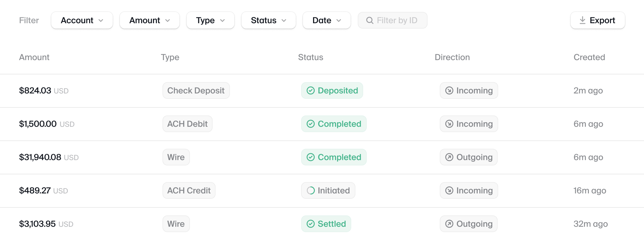The image size is (644, 244).
Task: Open the $3,103.95 wire transaction row
Action: click(322, 224)
